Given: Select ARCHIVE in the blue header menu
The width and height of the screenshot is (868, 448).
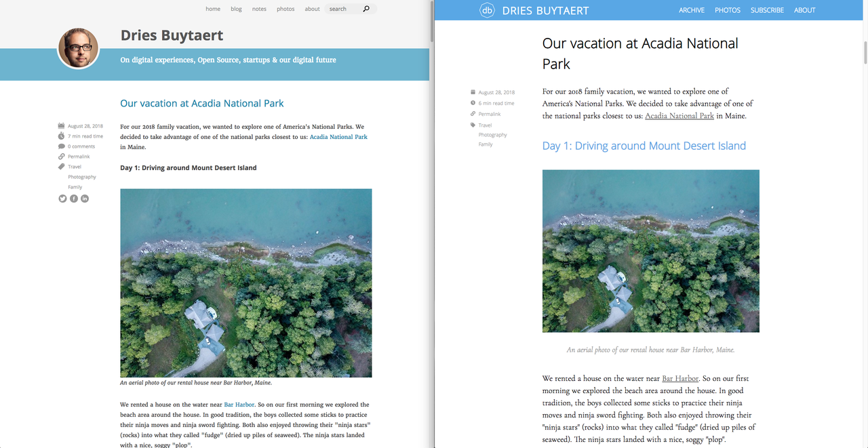Looking at the screenshot, I should 692,9.
